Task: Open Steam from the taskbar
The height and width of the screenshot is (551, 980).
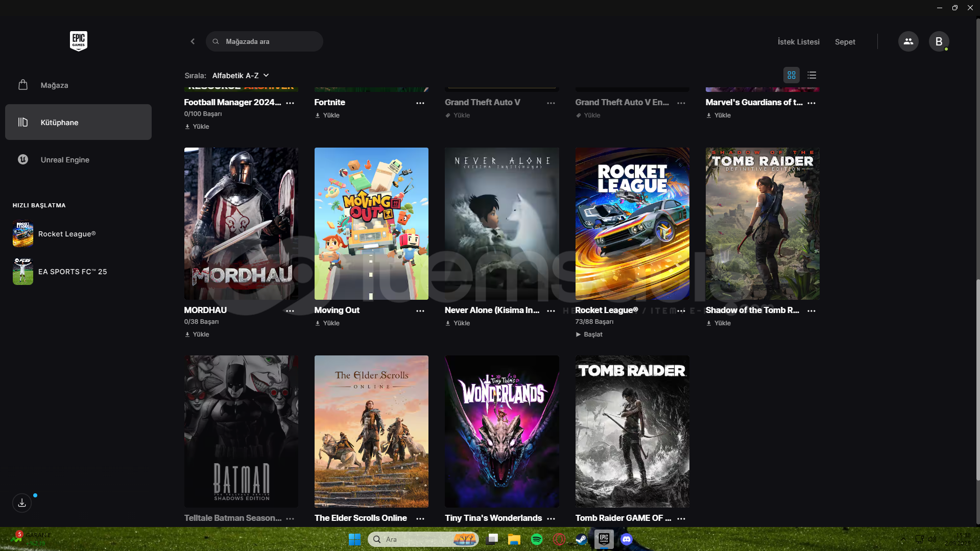Action: [x=581, y=539]
